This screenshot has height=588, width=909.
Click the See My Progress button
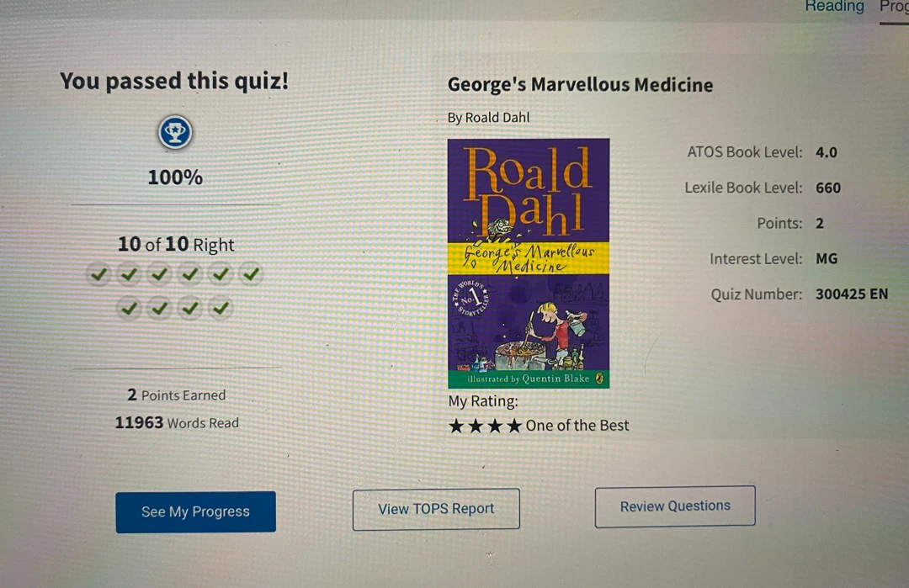coord(196,512)
